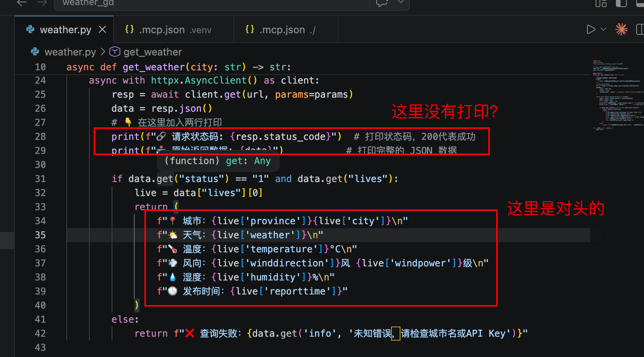Screen dimensions: 644x357
Task: Click the sun-cloud emoji on line 35
Action: coord(173,235)
